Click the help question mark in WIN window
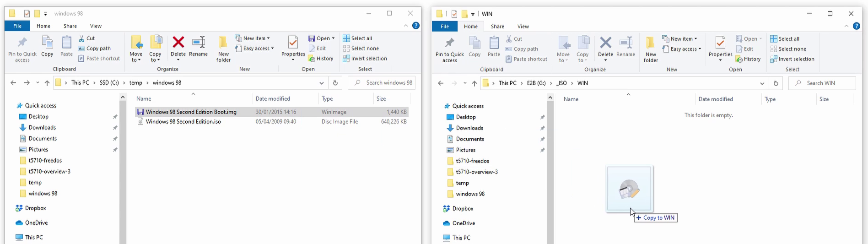Screen dimensions: 868x244 click(856, 26)
